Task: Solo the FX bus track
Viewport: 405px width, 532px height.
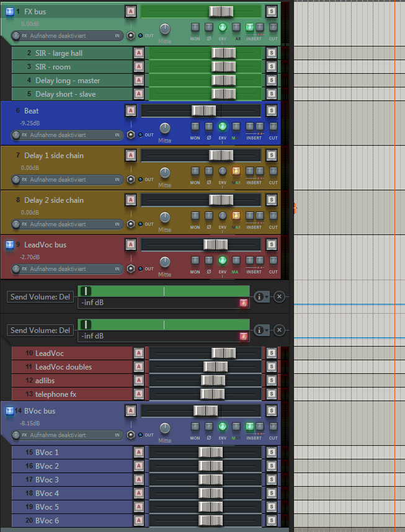Action: (271, 12)
